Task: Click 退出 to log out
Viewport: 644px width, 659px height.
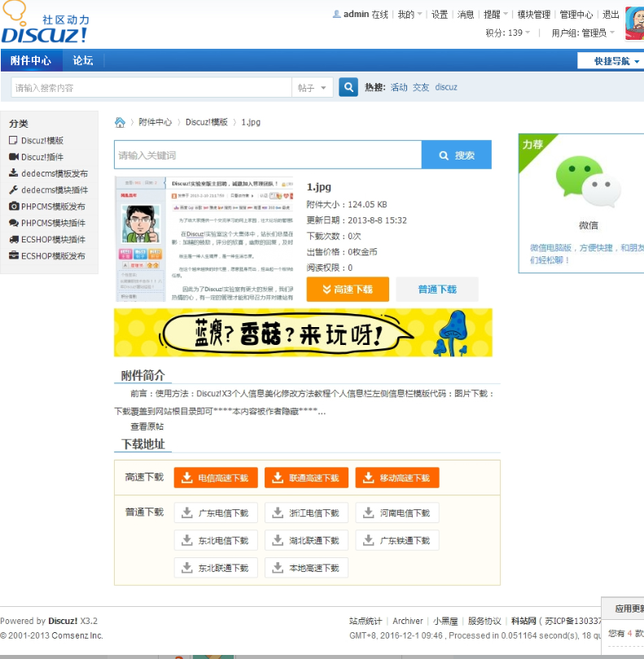Action: (x=611, y=15)
